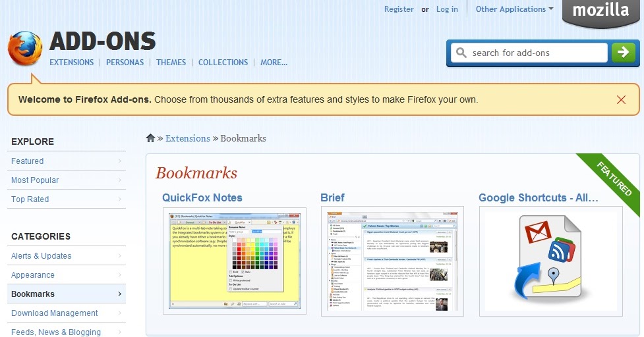The width and height of the screenshot is (644, 337).
Task: Click the Firefox logo icon
Action: click(x=25, y=48)
